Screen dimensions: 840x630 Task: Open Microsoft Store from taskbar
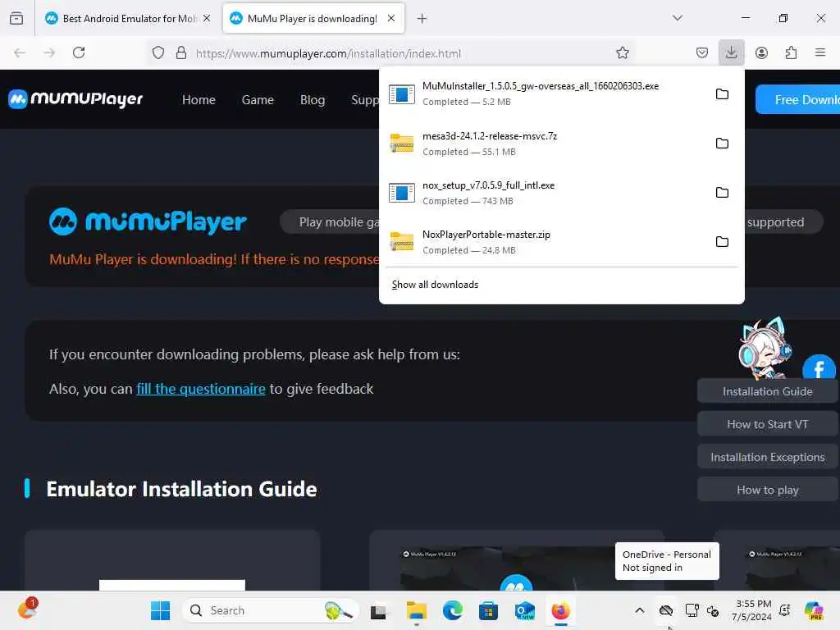pyautogui.click(x=489, y=611)
